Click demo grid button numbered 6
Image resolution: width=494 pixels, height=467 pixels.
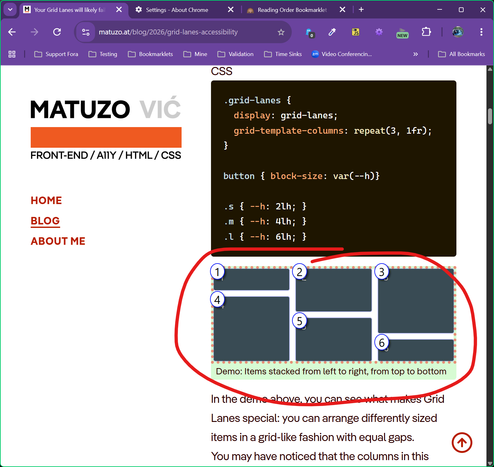pyautogui.click(x=416, y=350)
